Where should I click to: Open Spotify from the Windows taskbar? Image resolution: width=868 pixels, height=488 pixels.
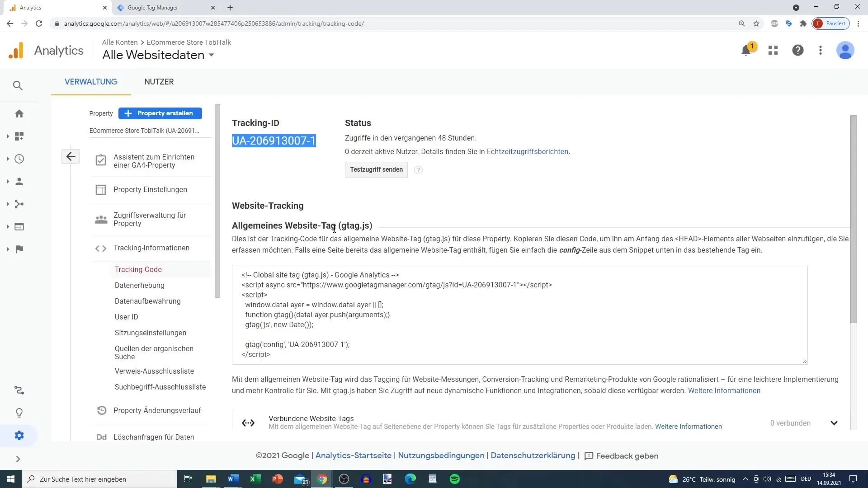point(455,479)
